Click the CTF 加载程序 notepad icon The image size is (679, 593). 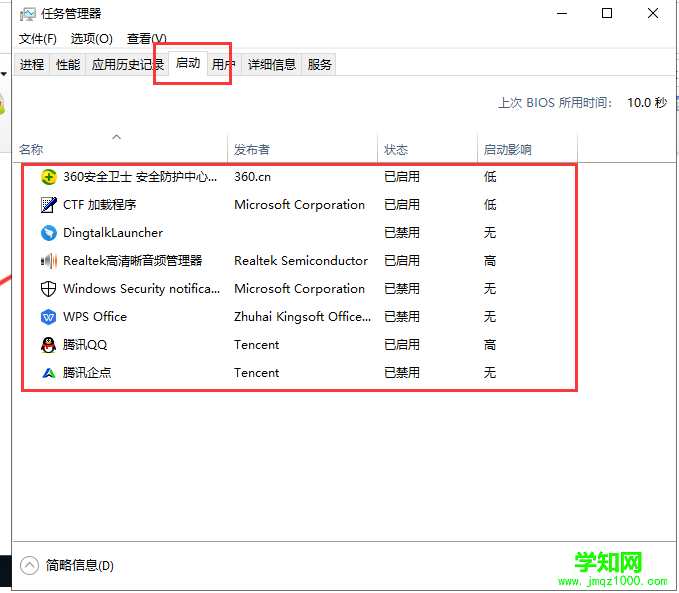coord(48,205)
